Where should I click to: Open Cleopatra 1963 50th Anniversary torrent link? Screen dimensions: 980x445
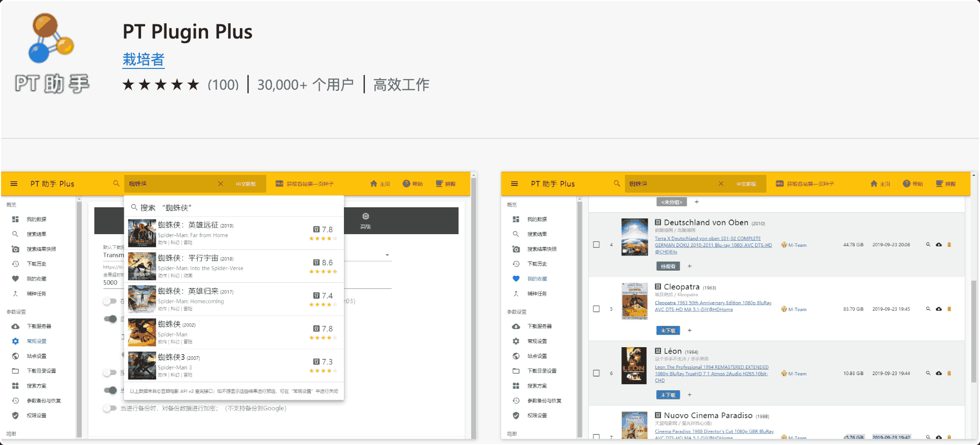(x=713, y=306)
